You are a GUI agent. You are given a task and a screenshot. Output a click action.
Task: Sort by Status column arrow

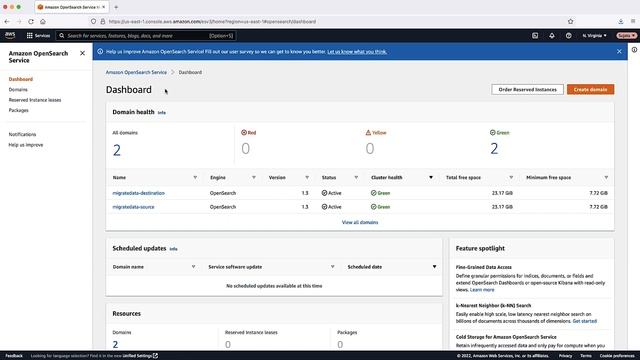coord(356,178)
